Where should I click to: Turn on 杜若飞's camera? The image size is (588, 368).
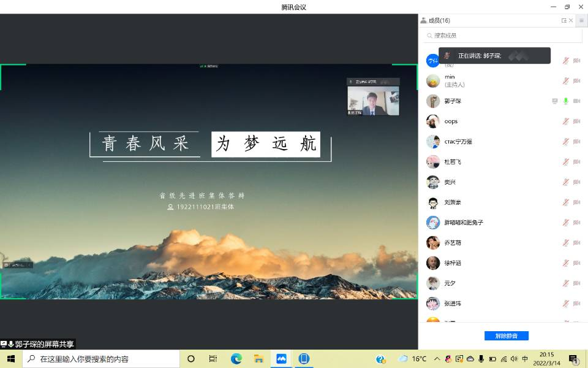point(576,161)
